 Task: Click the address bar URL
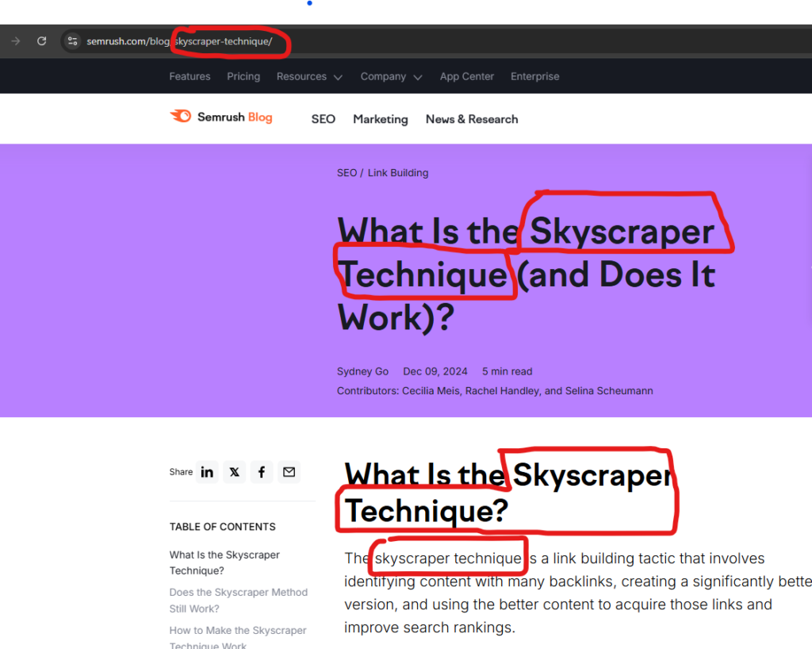(179, 41)
